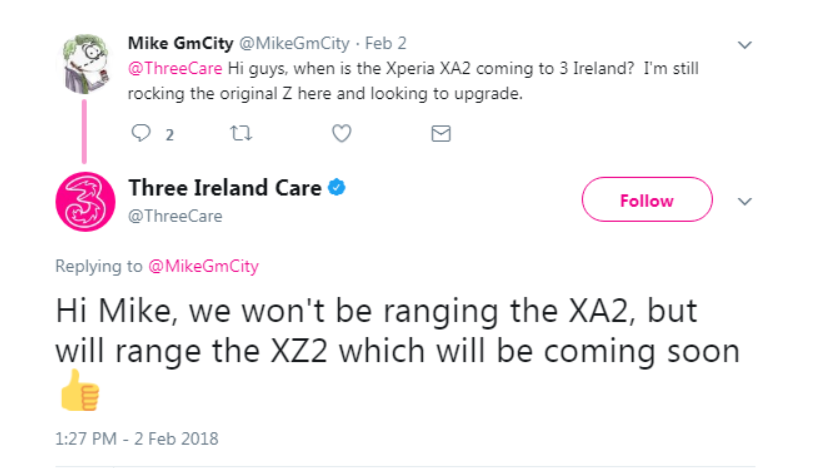This screenshot has height=468, width=814.
Task: Expand options chevron on Mike's tweet
Action: pyautogui.click(x=744, y=45)
